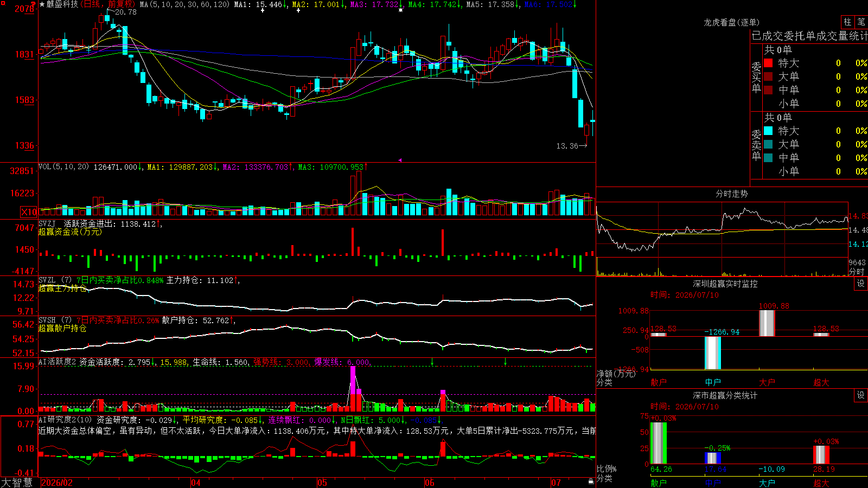The width and height of the screenshot is (868, 488).
Task: Click the (日线, 前复权) period label
Action: pos(107,4)
